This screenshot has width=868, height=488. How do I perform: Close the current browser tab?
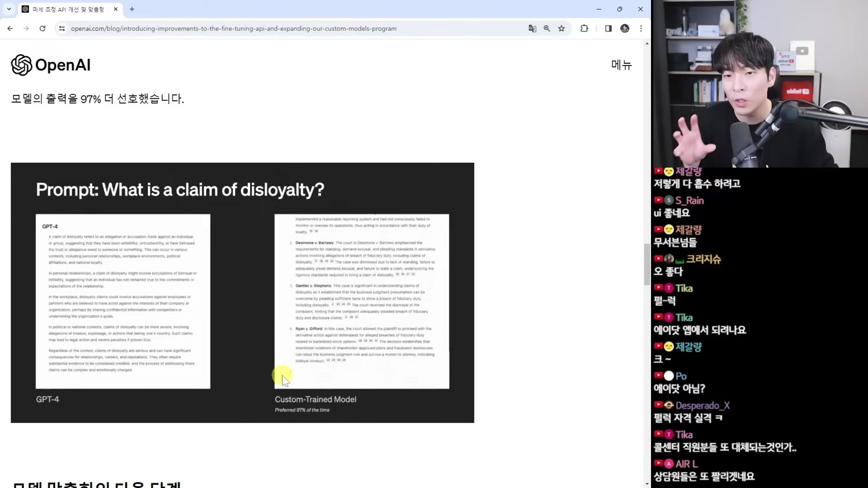[116, 9]
